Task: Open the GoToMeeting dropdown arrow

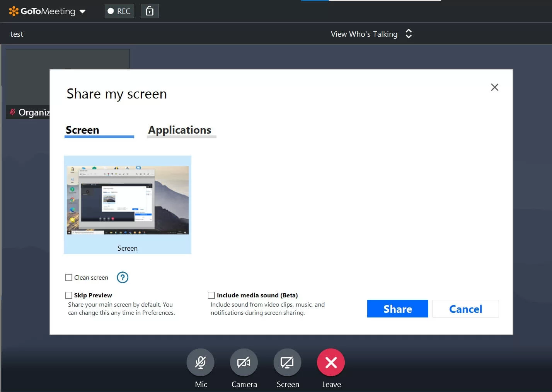Action: [82, 11]
